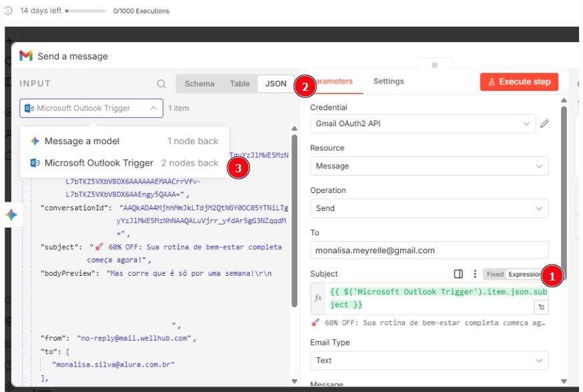Switch the Subject field to Fixed mode
Screen dimensions: 583x392
(x=496, y=274)
